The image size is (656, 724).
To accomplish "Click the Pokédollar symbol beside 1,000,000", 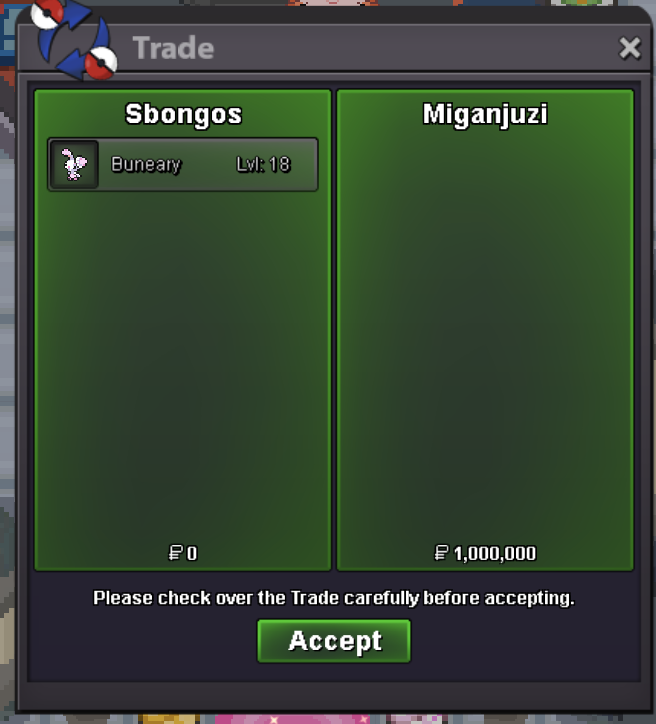I will [x=442, y=552].
